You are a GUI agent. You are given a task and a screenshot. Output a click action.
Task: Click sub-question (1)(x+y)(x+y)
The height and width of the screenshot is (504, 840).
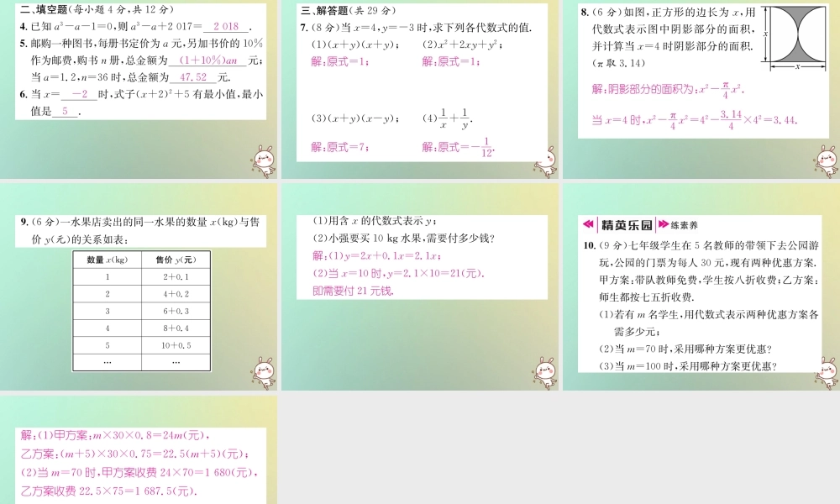click(355, 45)
